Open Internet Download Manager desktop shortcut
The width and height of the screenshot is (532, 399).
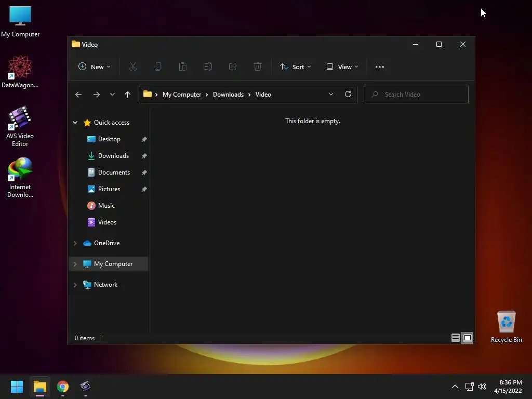pos(20,178)
